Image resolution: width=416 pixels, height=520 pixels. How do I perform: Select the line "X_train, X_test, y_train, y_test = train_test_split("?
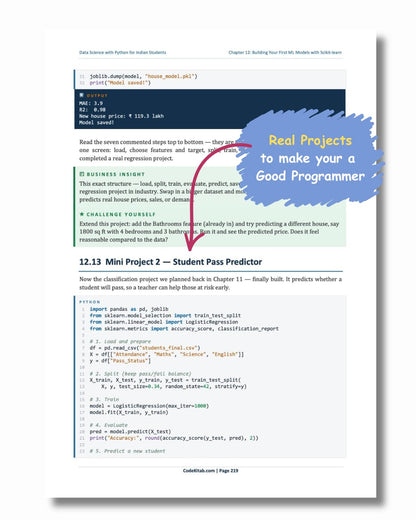pyautogui.click(x=165, y=380)
